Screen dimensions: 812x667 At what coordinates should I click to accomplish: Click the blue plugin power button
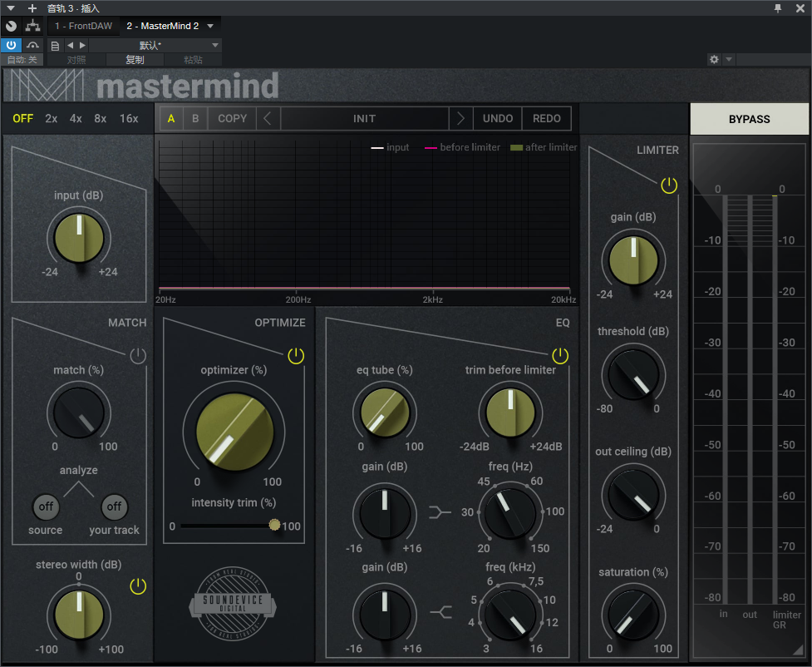[11, 45]
